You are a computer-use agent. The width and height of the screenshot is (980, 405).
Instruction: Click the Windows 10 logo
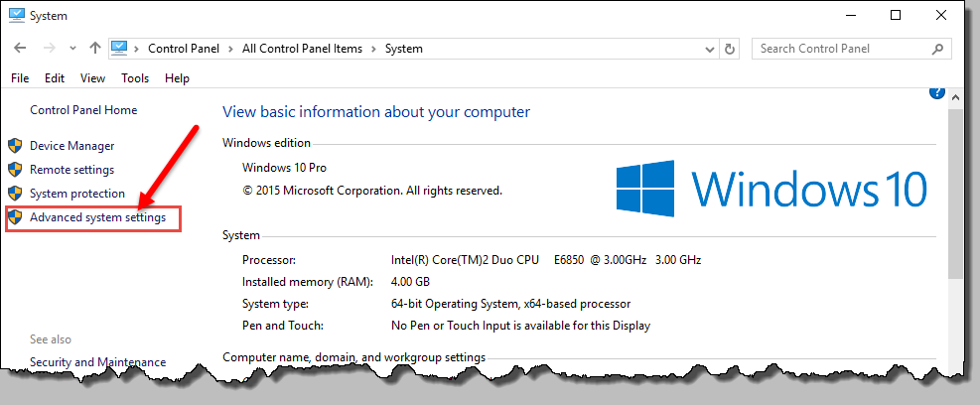click(770, 189)
